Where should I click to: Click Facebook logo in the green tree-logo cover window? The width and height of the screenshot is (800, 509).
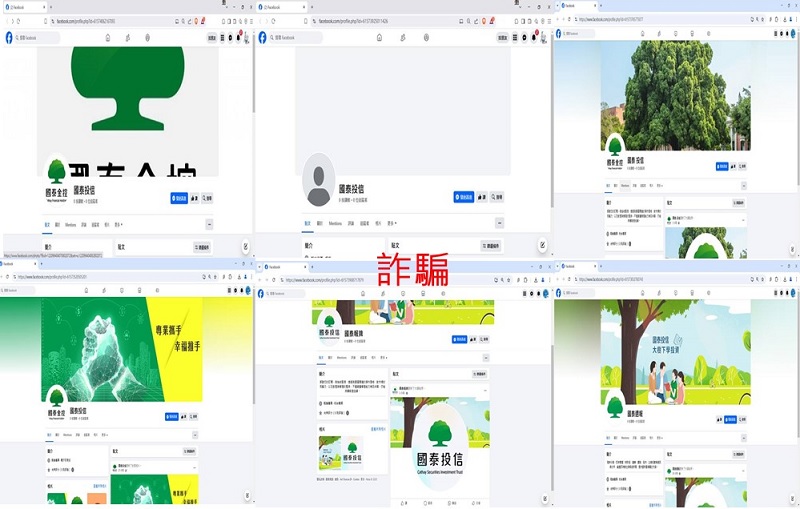click(9, 38)
